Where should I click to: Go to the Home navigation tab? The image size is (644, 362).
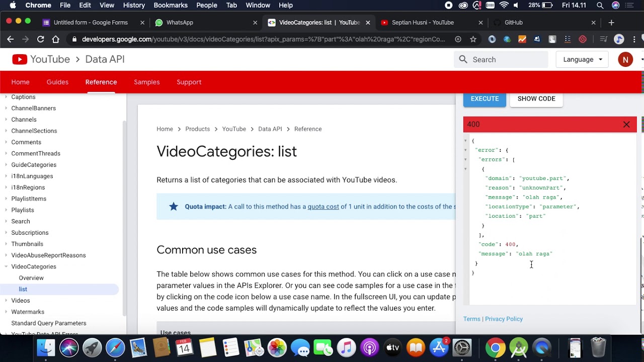pos(20,82)
